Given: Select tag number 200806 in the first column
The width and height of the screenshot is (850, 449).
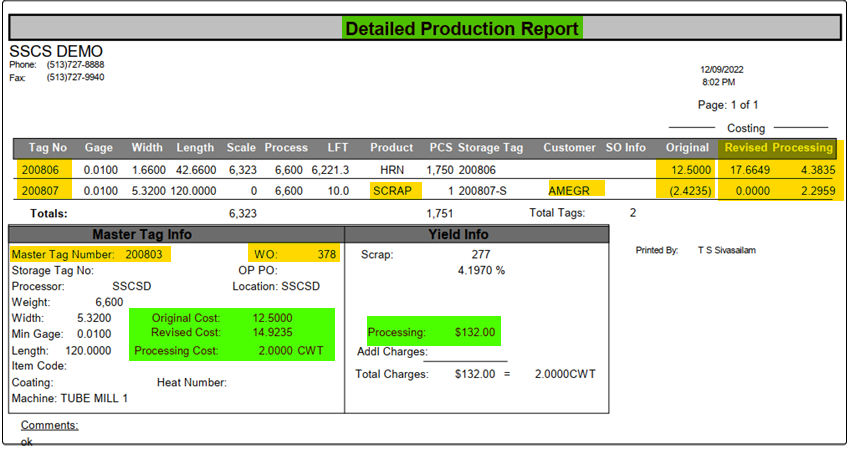Looking at the screenshot, I should [x=40, y=170].
